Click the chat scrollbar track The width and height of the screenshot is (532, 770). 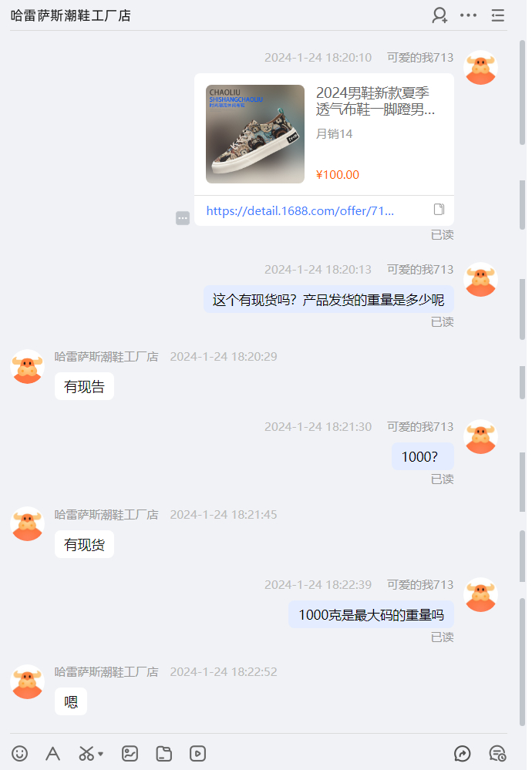(x=522, y=383)
